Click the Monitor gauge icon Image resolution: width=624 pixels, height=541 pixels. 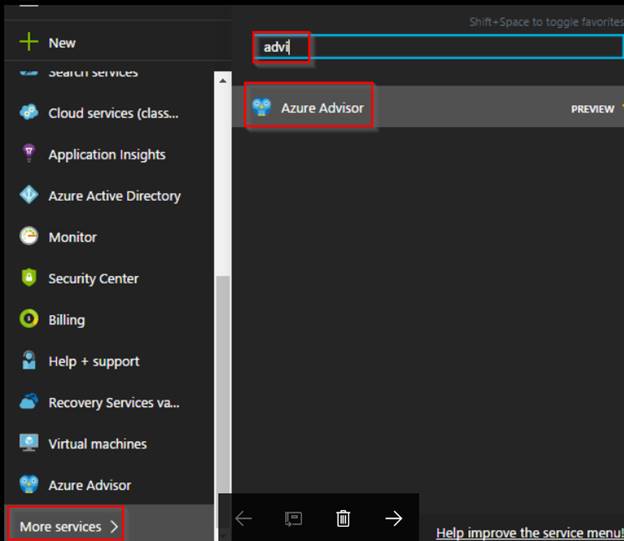(x=29, y=236)
